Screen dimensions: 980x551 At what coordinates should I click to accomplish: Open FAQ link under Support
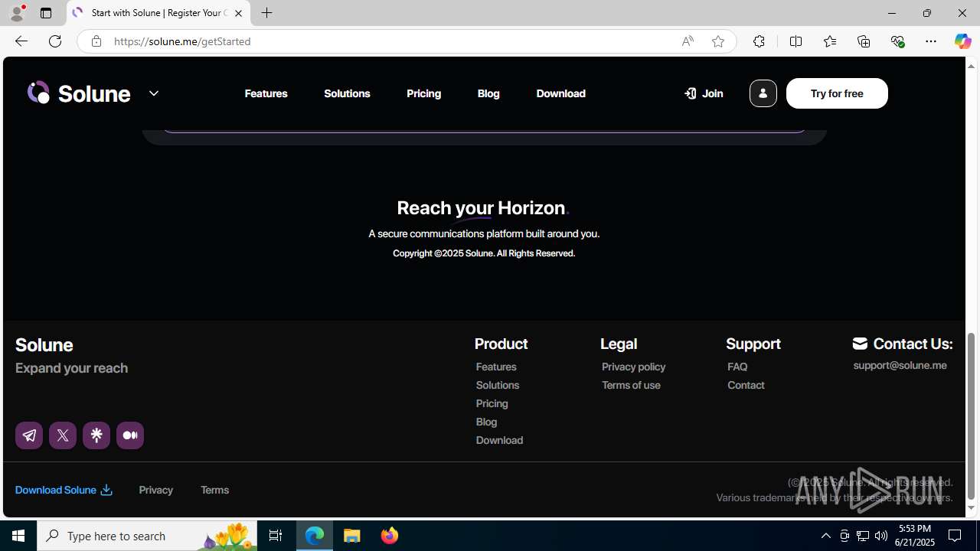pyautogui.click(x=738, y=367)
